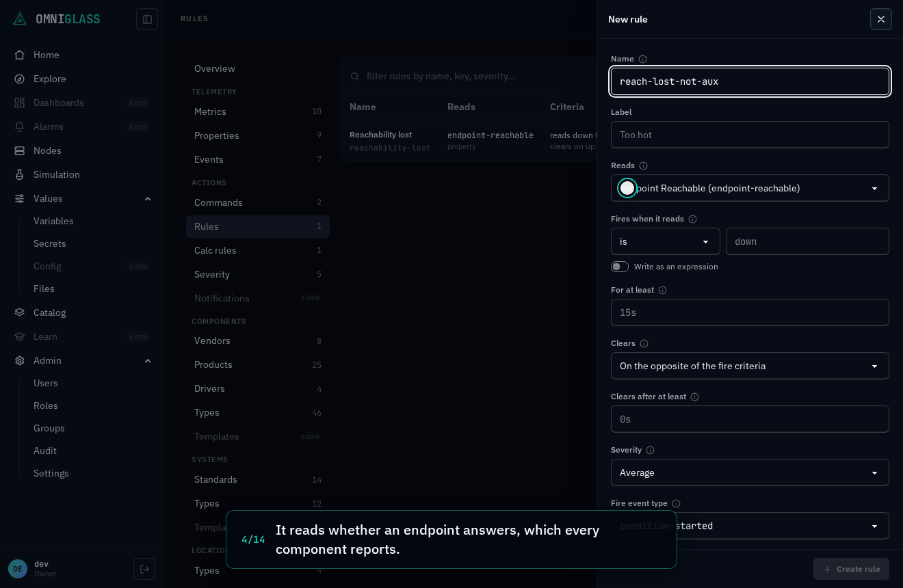Open the Reads property dropdown
The height and width of the screenshot is (588, 903).
tap(750, 188)
